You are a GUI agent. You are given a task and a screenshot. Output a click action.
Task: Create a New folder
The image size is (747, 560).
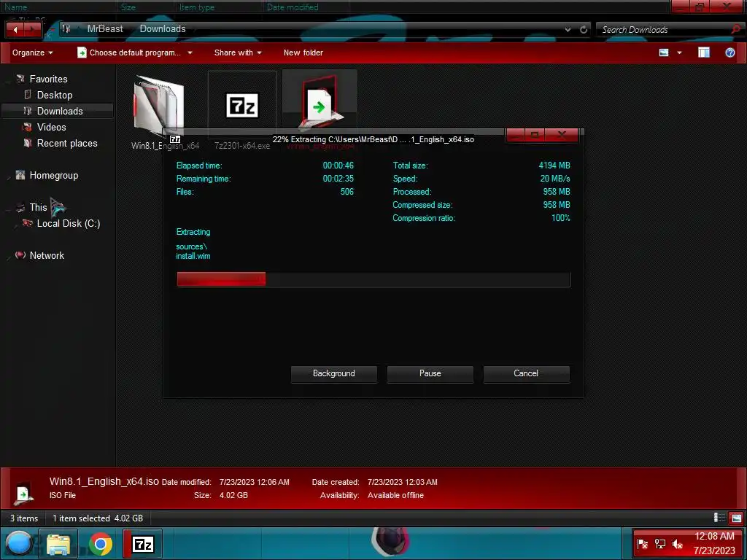tap(303, 52)
